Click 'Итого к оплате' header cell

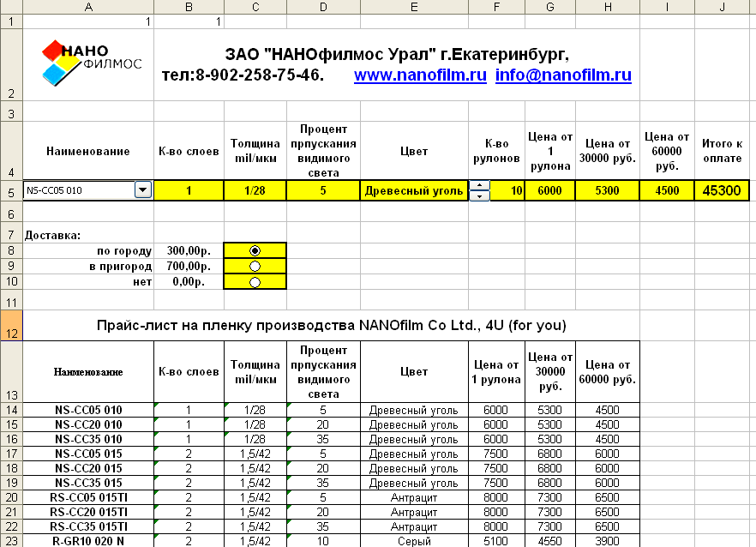pyautogui.click(x=722, y=151)
